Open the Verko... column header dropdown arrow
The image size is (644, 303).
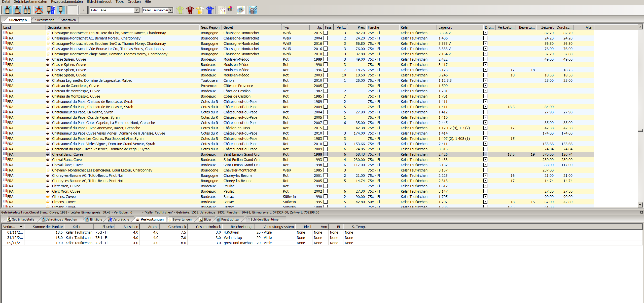(21, 227)
